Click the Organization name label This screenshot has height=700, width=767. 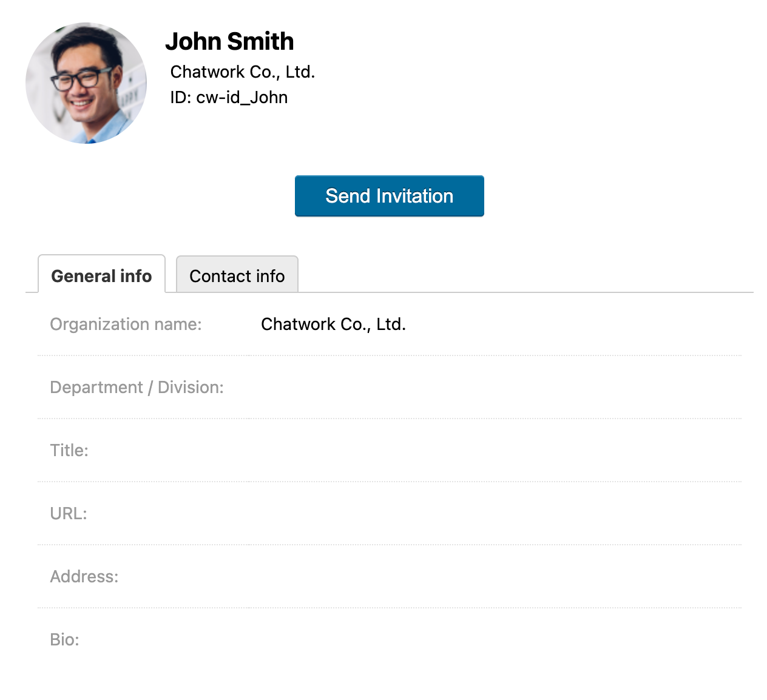click(x=126, y=324)
